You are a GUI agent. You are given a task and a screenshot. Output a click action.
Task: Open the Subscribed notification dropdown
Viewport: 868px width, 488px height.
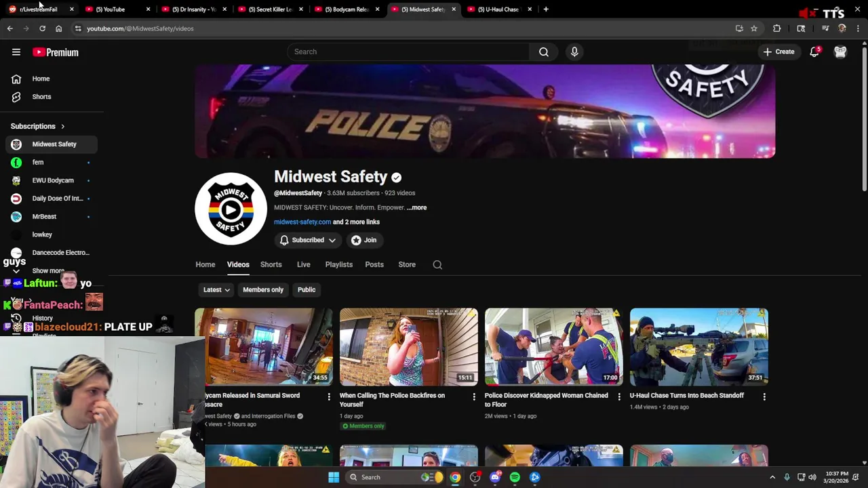308,240
